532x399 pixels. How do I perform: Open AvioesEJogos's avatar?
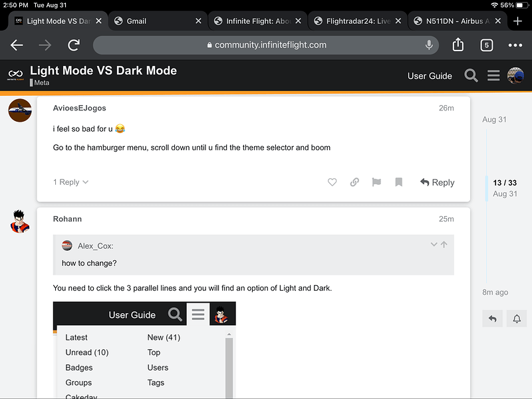pos(20,110)
